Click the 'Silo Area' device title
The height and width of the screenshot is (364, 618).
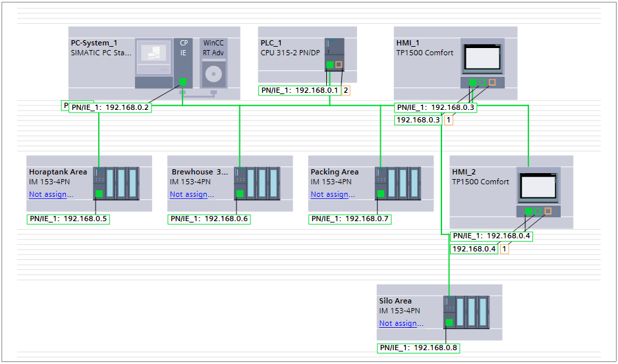[x=395, y=301]
